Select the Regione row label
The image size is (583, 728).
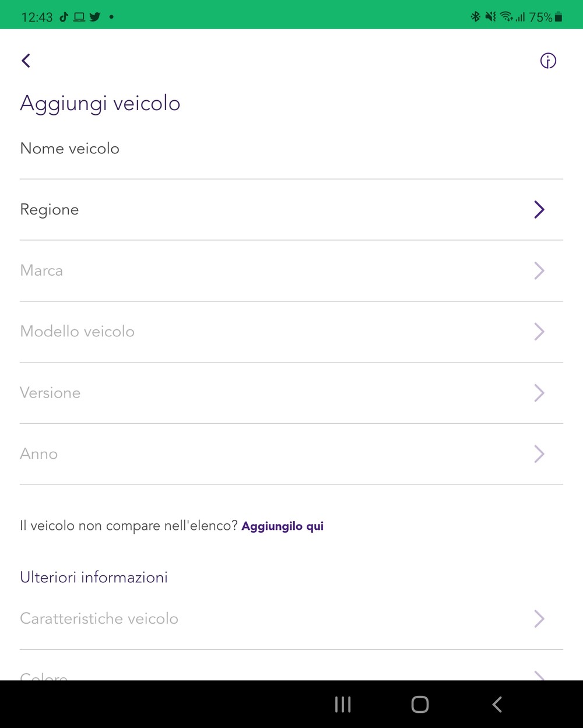(x=50, y=210)
